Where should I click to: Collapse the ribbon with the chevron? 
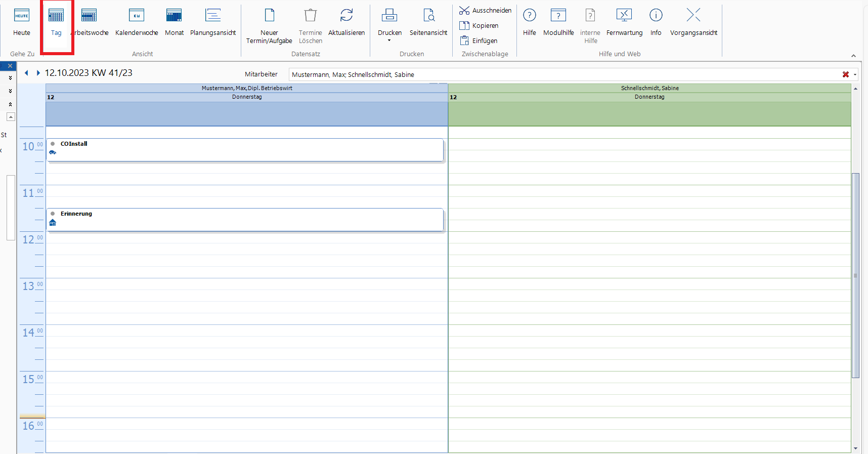pyautogui.click(x=853, y=56)
